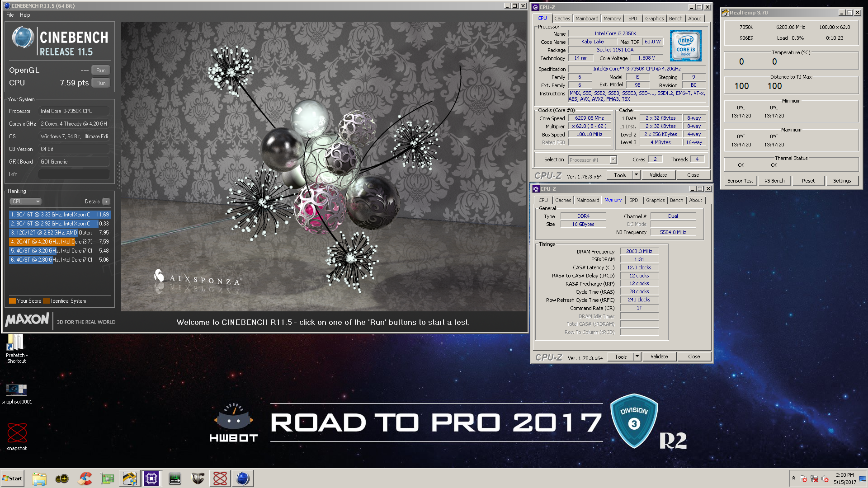
Task: Open the green circuit board taskbar icon
Action: (107, 479)
